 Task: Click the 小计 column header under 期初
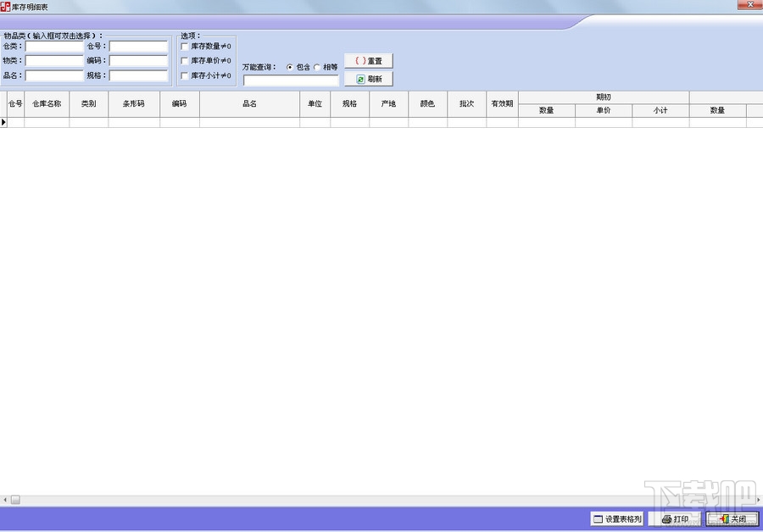point(660,110)
